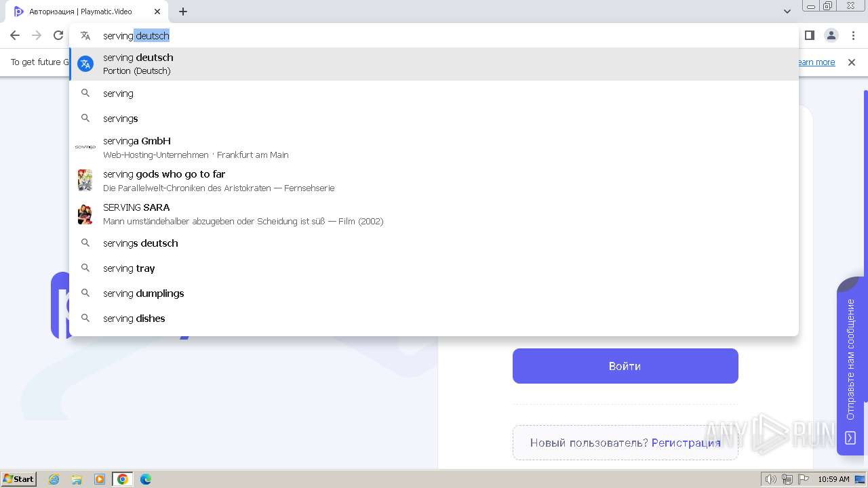Select the 'SERVING SARA' film suggestion
Screen dimensions: 868x488
[434, 213]
